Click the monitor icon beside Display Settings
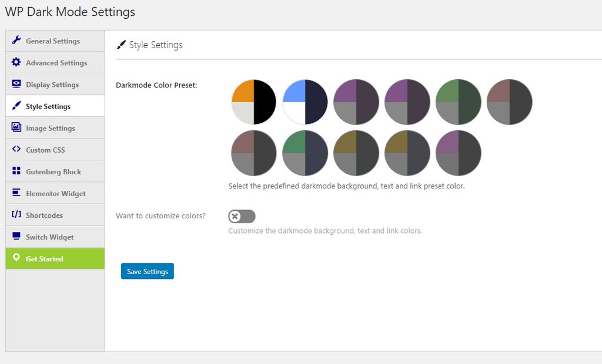Screen dimensions: 602x364 coord(16,84)
